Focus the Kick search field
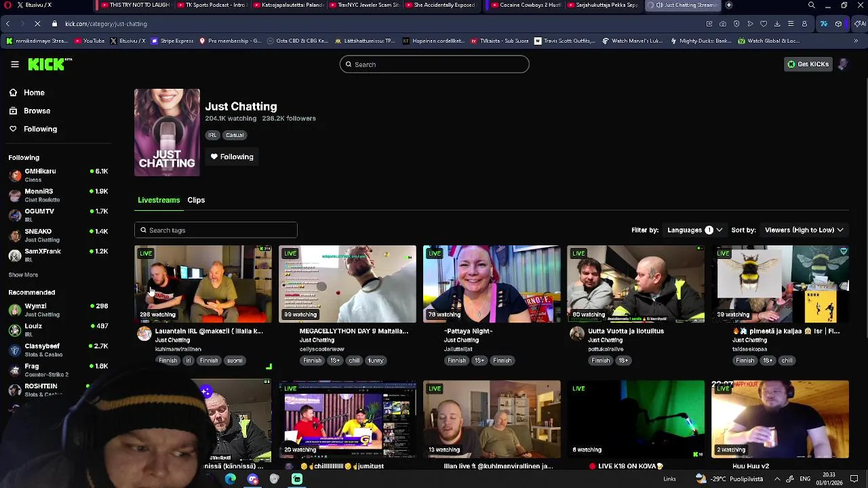Image resolution: width=868 pixels, height=488 pixels. [x=435, y=64]
